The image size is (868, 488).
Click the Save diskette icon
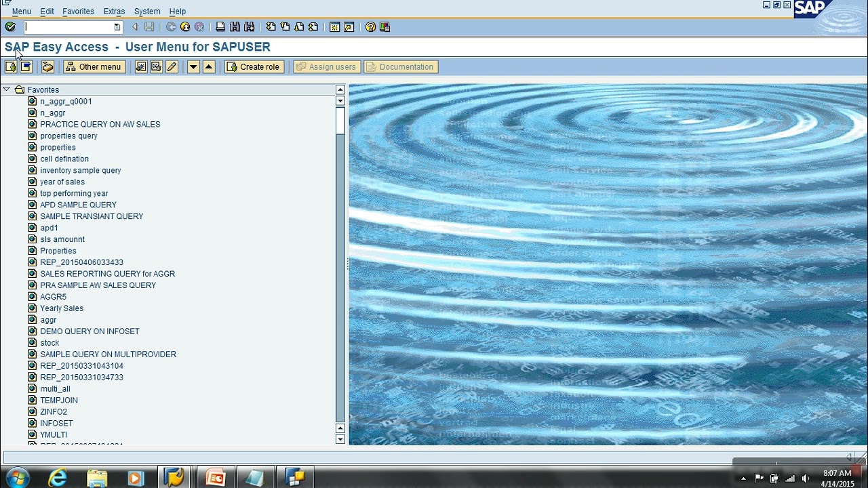click(x=150, y=27)
